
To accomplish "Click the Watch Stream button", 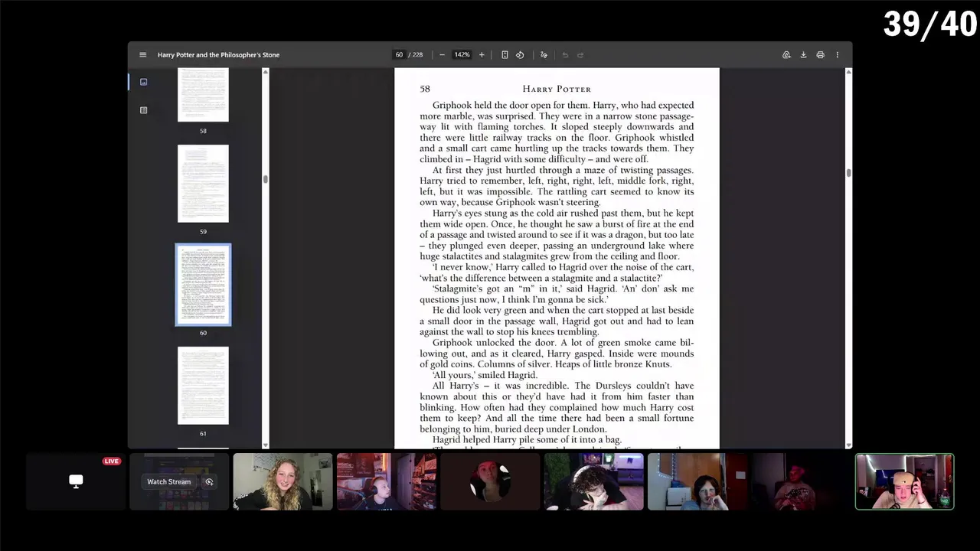I will coord(169,481).
